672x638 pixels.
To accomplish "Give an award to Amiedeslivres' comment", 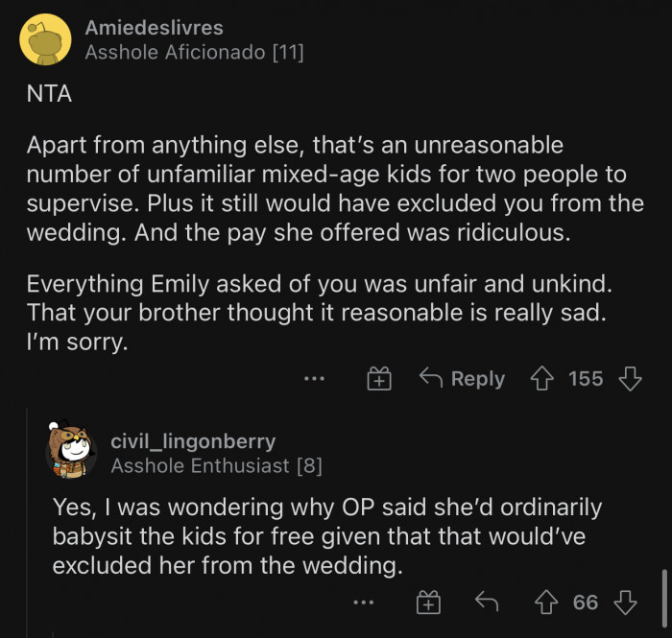I will point(379,379).
